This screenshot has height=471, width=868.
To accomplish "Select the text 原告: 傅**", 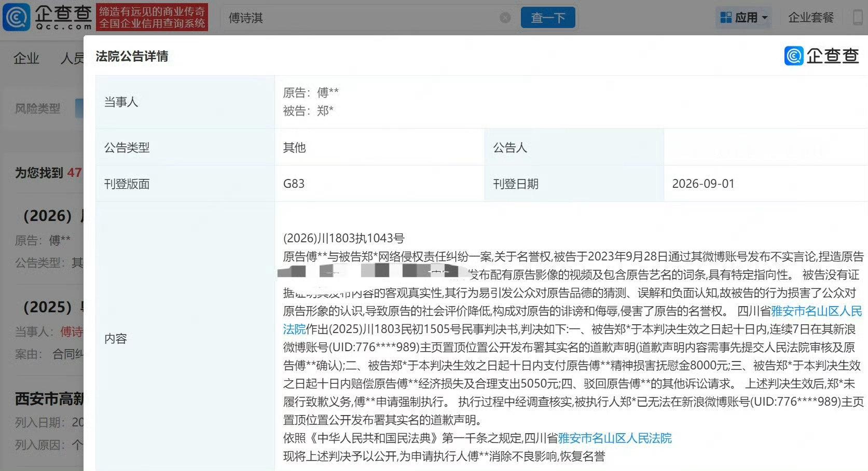I will click(x=311, y=93).
